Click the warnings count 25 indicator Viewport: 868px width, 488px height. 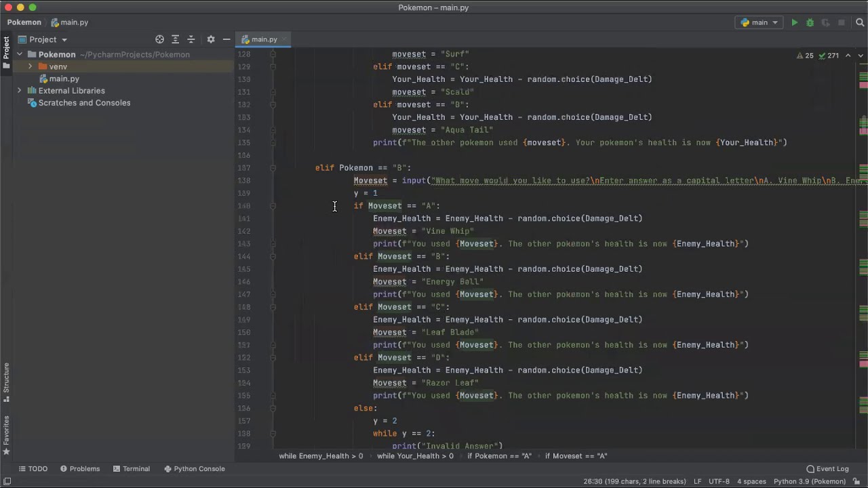pyautogui.click(x=804, y=56)
